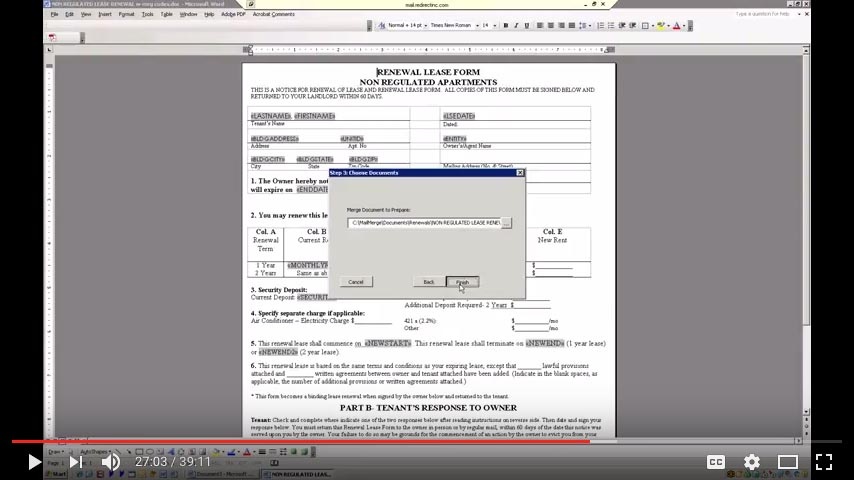Open the Styles and Formatting pane icon

pos(382,26)
